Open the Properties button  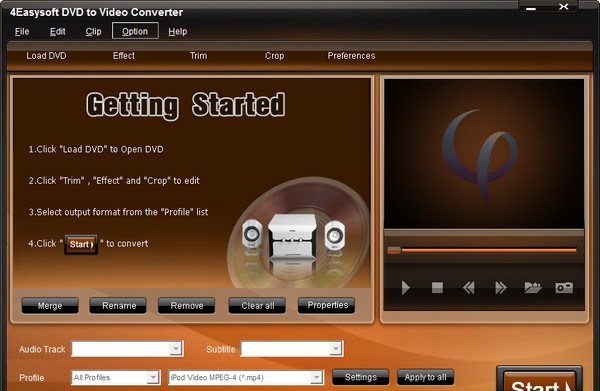[327, 305]
